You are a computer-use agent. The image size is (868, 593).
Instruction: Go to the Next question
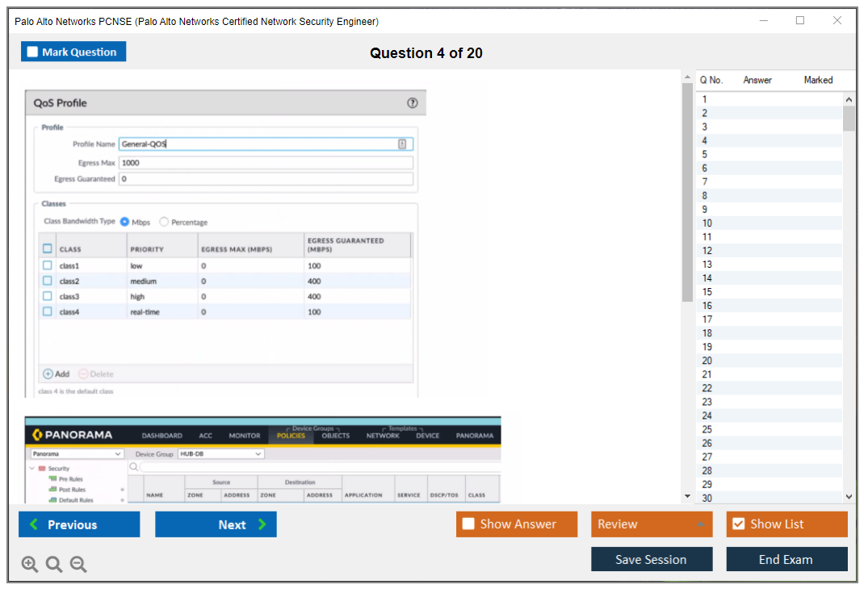click(216, 524)
